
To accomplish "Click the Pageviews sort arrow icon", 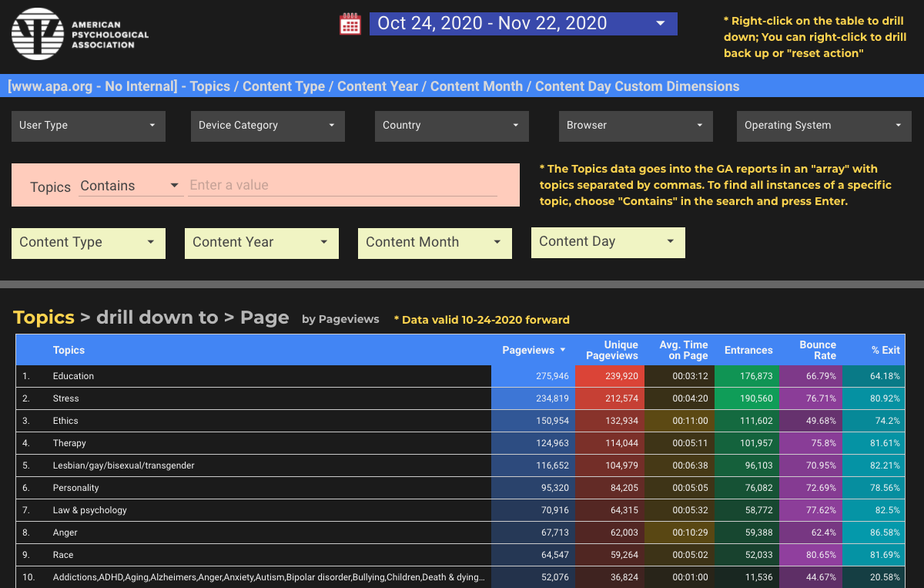I will 563,350.
